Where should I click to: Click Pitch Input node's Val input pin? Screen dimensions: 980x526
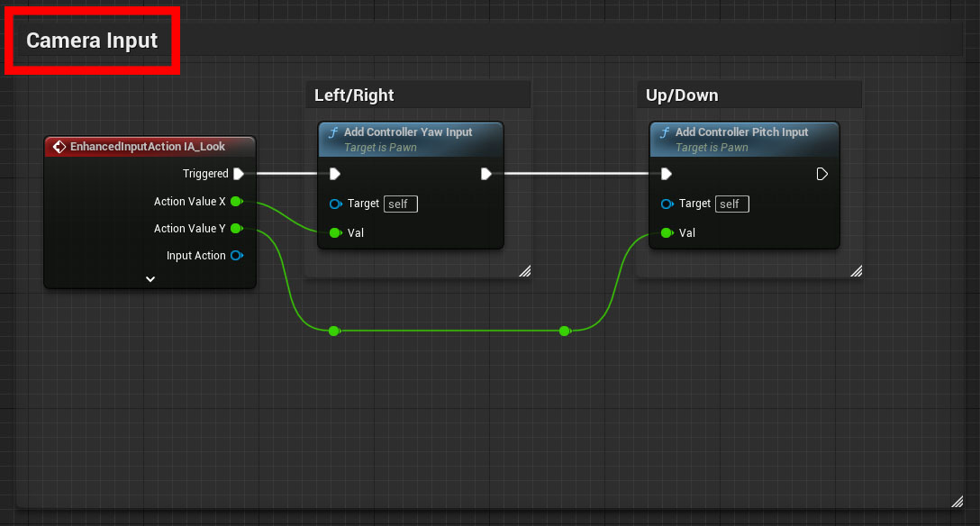coord(667,233)
